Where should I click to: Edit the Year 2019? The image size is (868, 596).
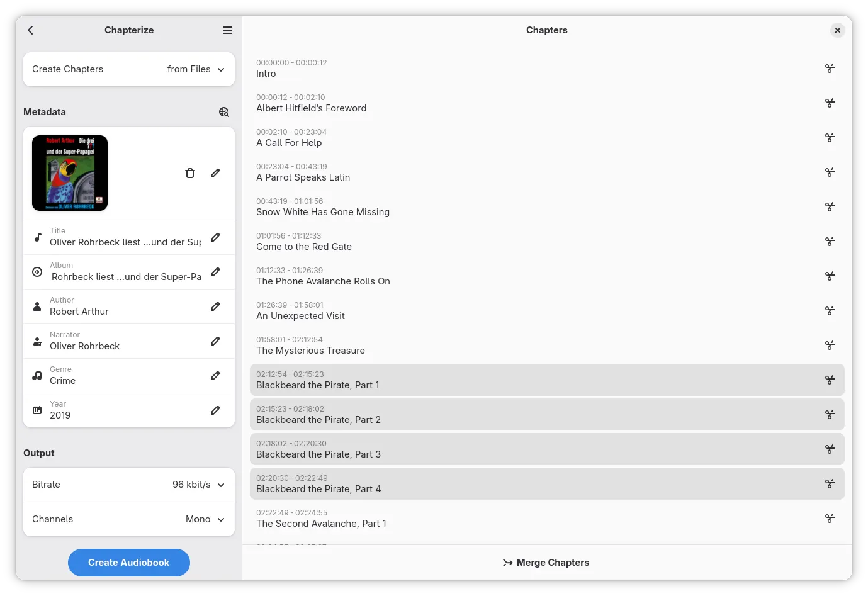pos(215,410)
